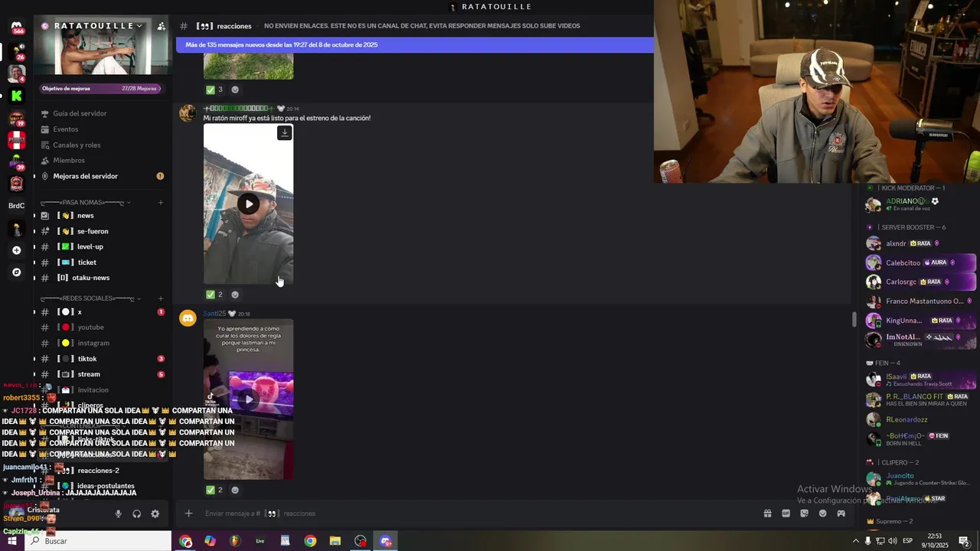Viewport: 980px width, 551px height.
Task: Play Santi25's TikTok video
Action: [x=248, y=399]
